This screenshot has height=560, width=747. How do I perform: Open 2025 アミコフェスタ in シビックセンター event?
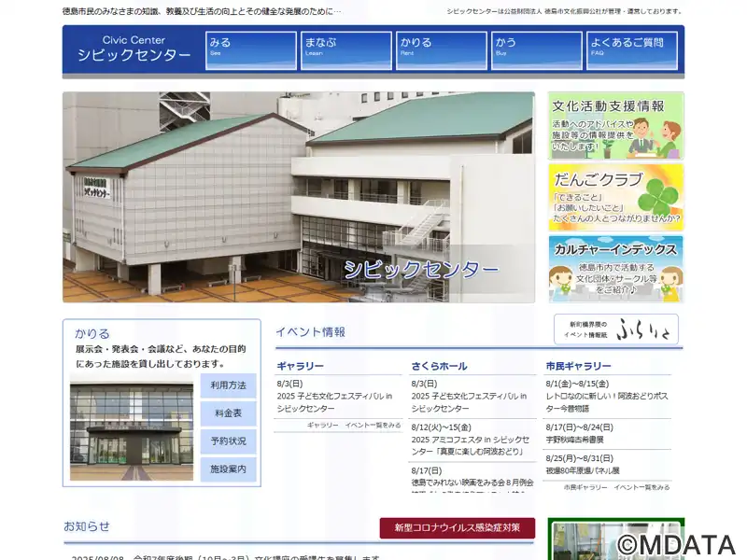click(471, 446)
